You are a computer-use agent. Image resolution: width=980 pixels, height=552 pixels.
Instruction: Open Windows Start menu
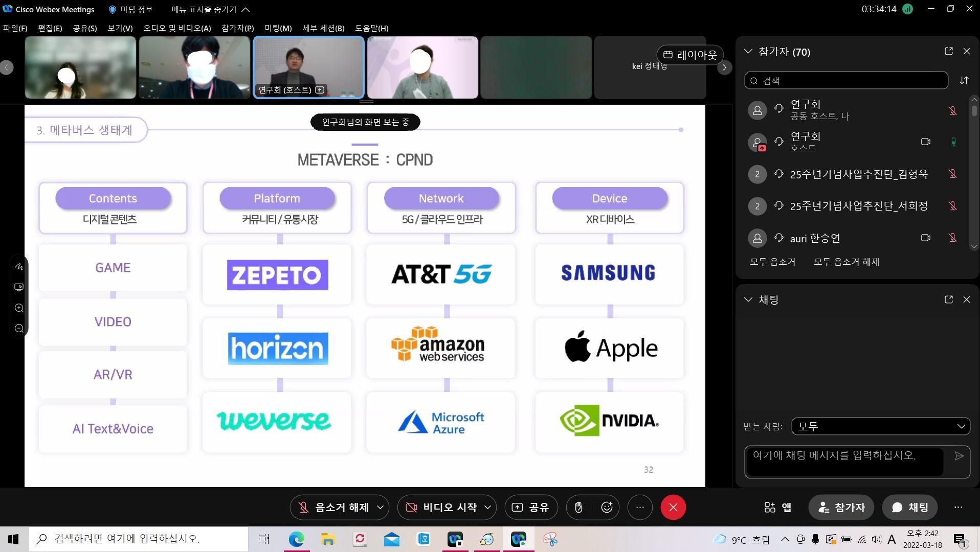(14, 539)
